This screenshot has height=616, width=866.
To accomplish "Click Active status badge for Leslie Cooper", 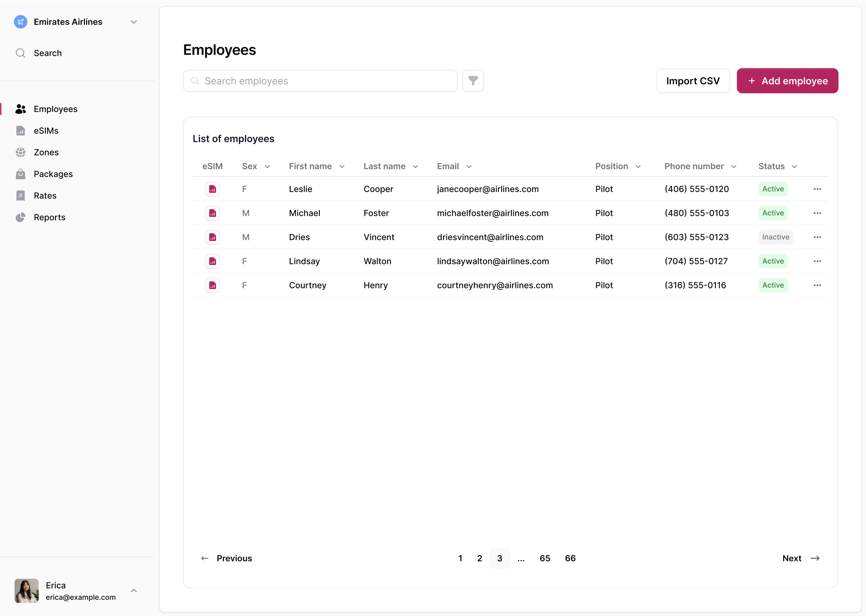I will [773, 189].
